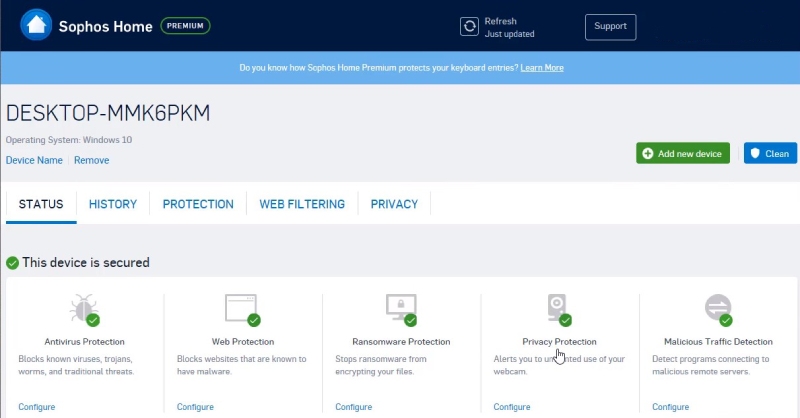Click the Ransomware Protection locked monitor icon
The image size is (800, 418).
point(402,309)
